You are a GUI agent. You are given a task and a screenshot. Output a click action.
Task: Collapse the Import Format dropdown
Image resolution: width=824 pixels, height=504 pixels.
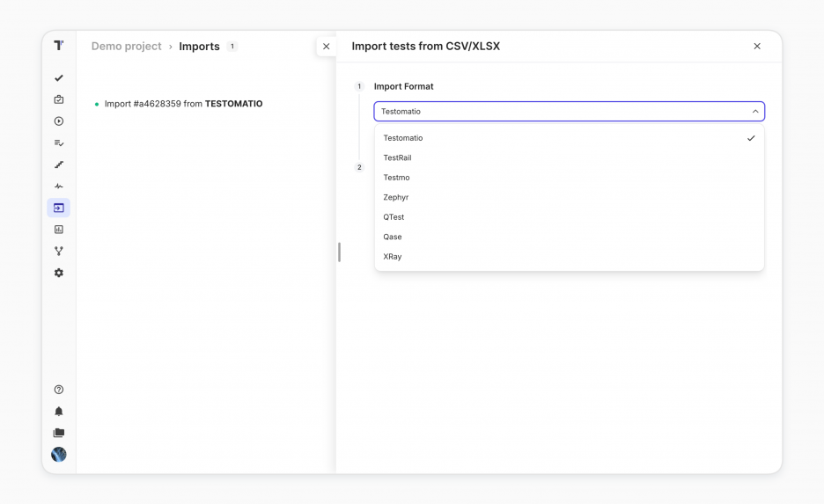coord(755,112)
